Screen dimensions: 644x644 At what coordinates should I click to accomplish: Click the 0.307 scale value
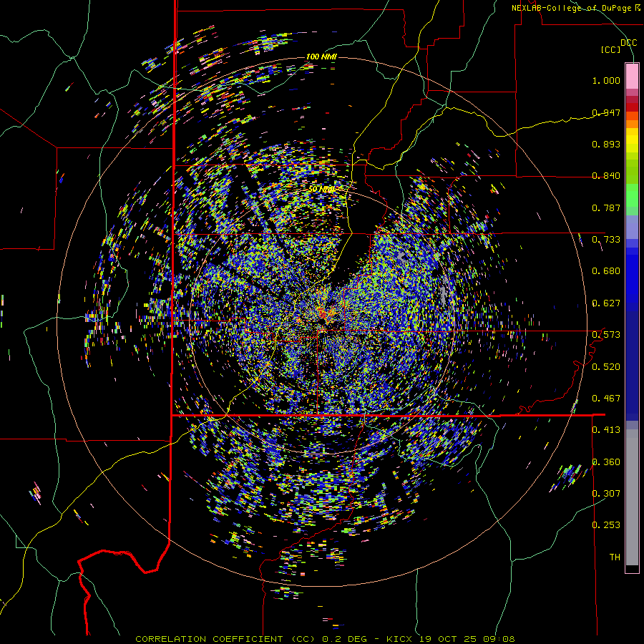606,493
